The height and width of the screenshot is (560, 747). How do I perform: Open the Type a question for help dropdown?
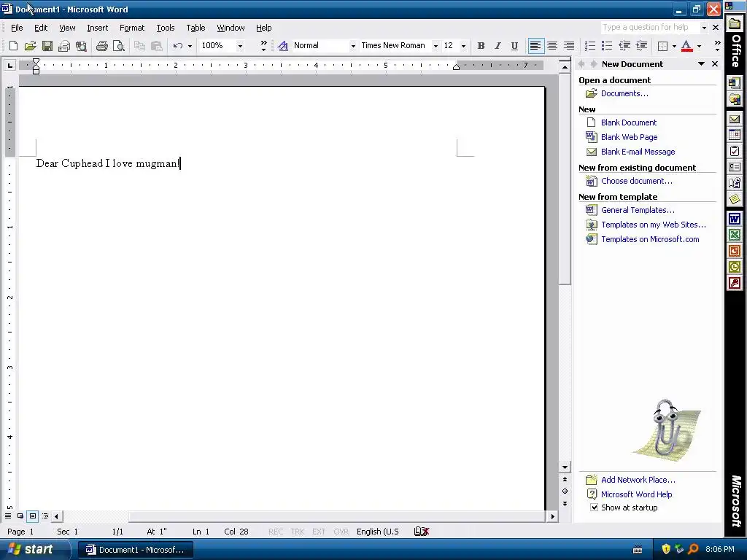704,28
